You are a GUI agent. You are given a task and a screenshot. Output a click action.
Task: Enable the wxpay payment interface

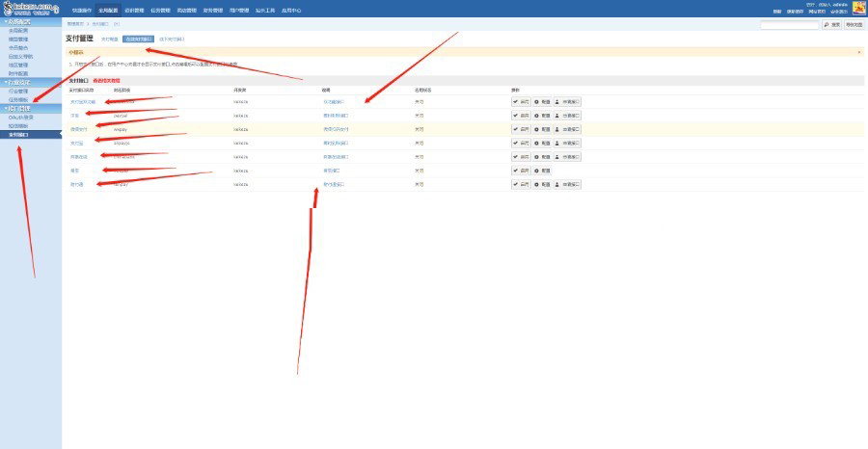click(521, 129)
